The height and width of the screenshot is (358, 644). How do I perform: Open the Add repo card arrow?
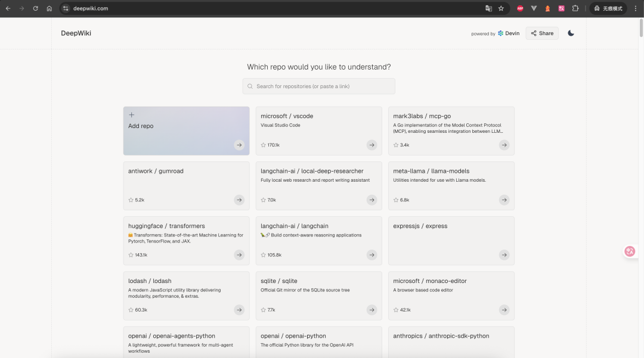239,145
